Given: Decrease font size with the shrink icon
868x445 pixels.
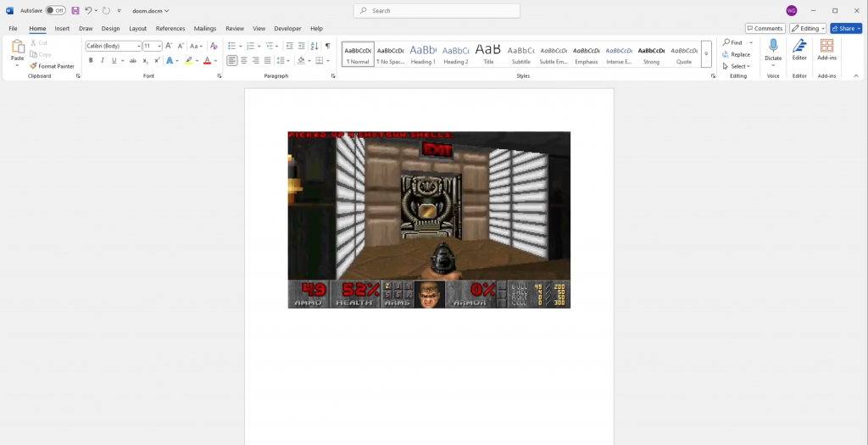Looking at the screenshot, I should click(181, 46).
